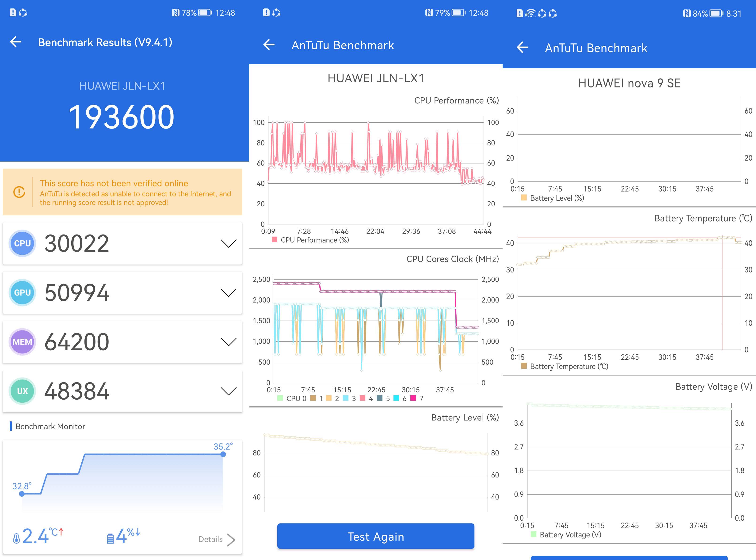Tap the Wi-Fi icon in right screen status bar
This screenshot has height=560, width=756.
pos(531,14)
